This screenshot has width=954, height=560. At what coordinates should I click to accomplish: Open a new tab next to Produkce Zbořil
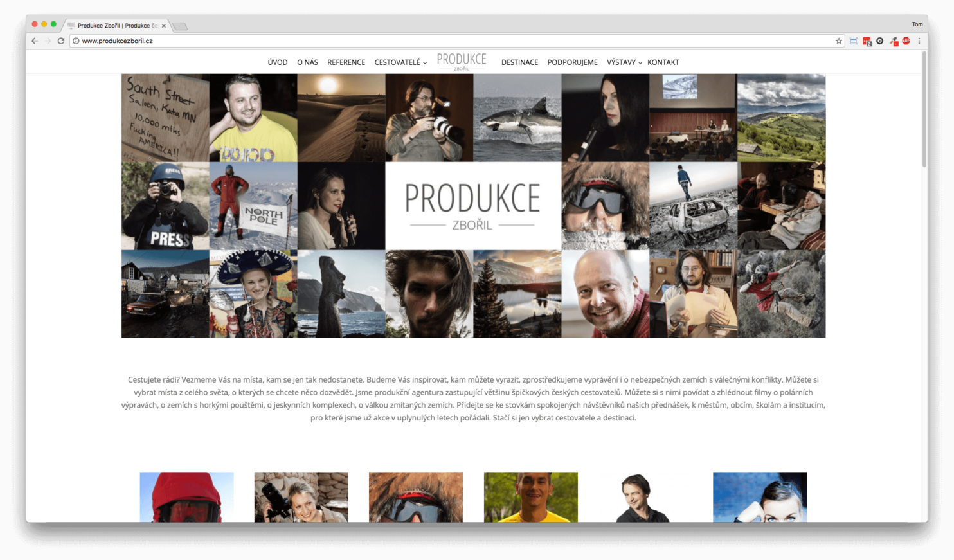point(180,26)
